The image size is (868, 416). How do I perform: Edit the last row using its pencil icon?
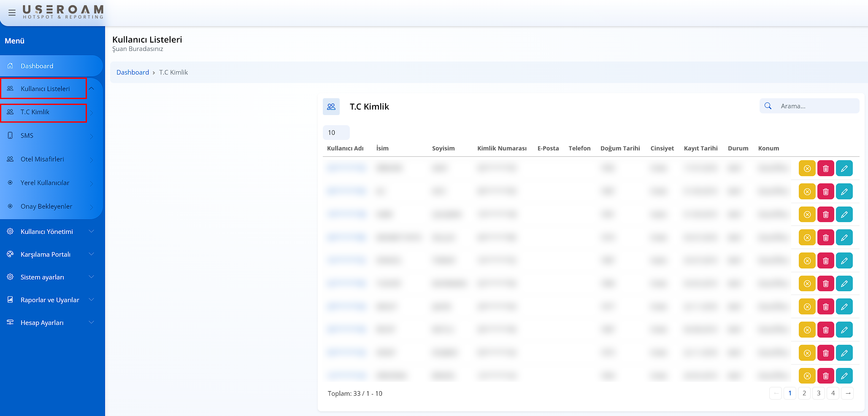coord(844,376)
